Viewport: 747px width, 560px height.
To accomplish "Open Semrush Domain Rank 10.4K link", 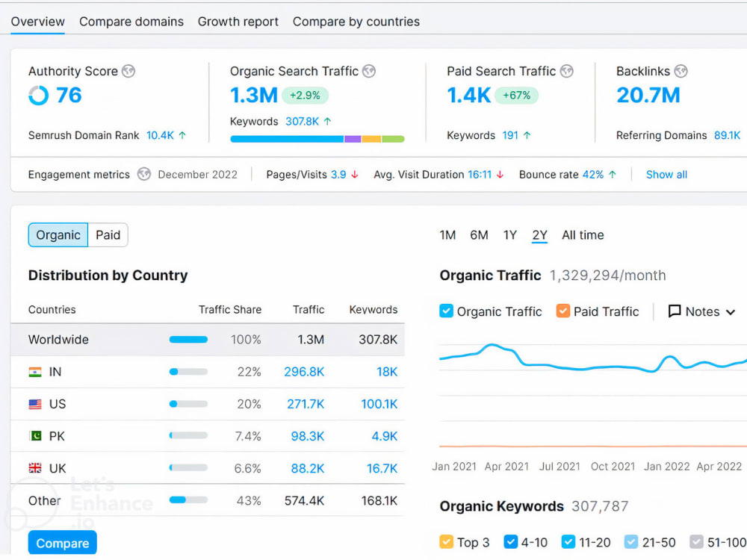I will [160, 135].
